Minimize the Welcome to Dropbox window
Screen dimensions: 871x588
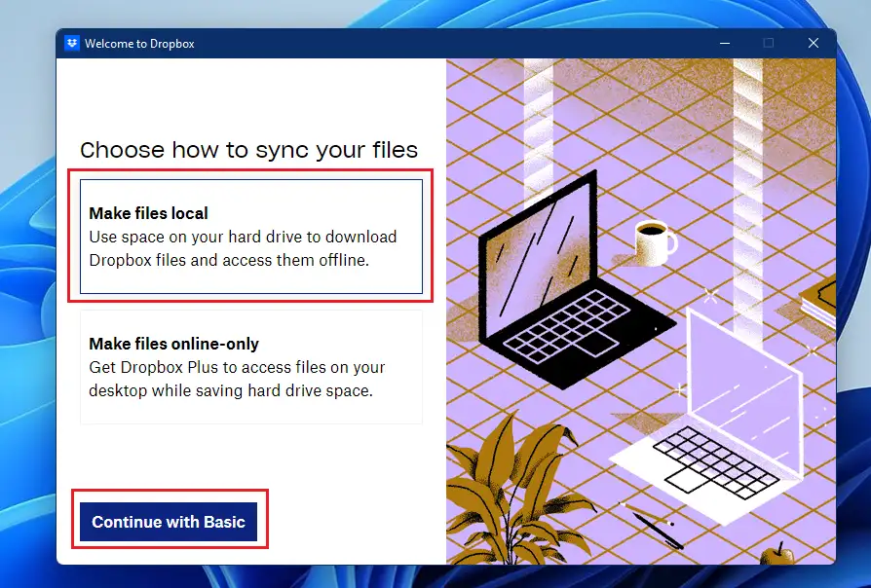725,43
